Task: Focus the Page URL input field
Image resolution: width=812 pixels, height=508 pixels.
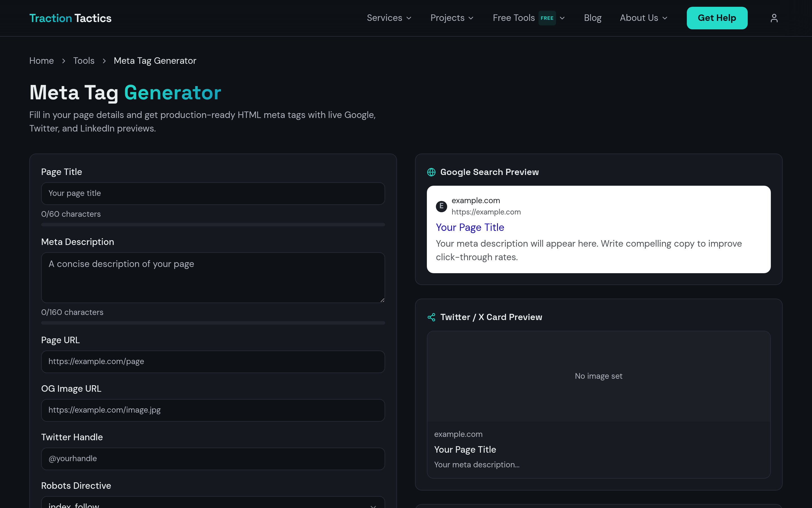Action: 213,362
